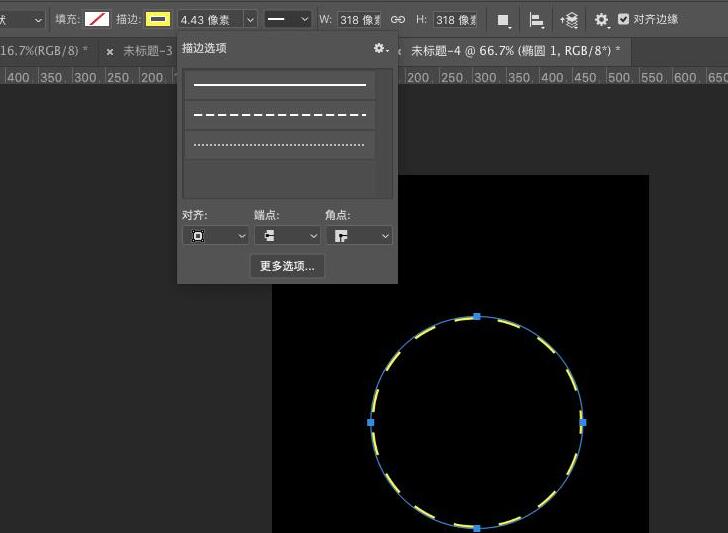The height and width of the screenshot is (533, 728).
Task: Click the bottom anchor point of the ellipse
Action: pos(477,528)
